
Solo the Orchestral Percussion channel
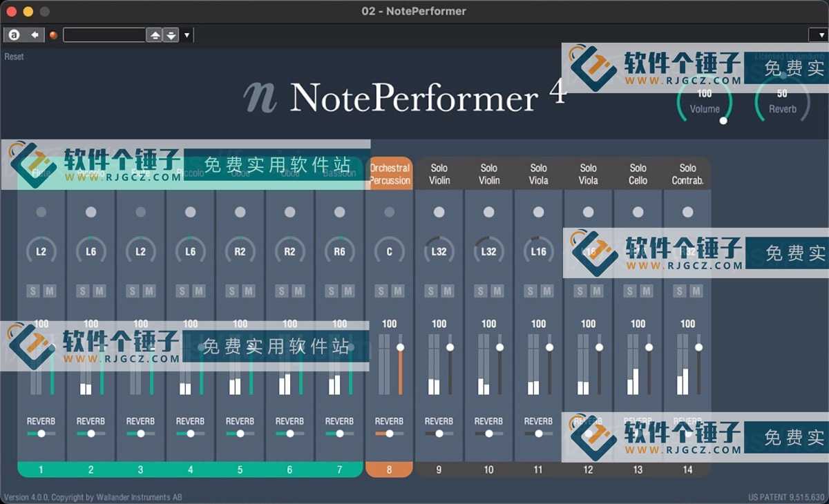381,291
